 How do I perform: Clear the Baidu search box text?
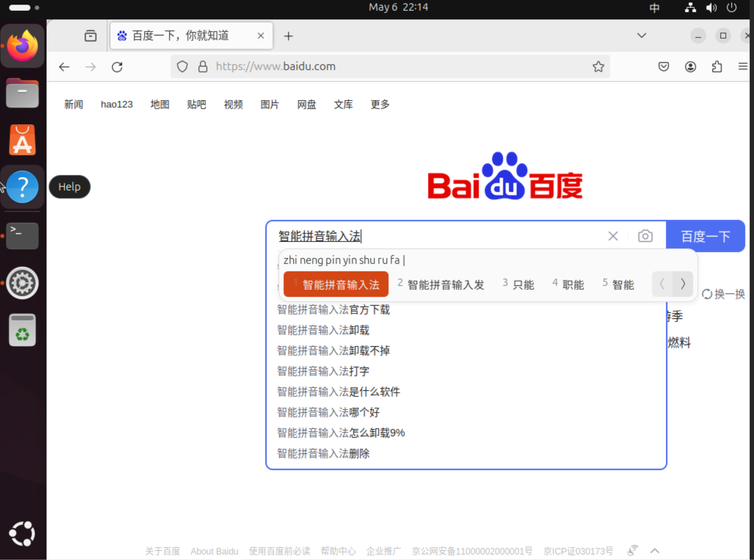pyautogui.click(x=613, y=236)
